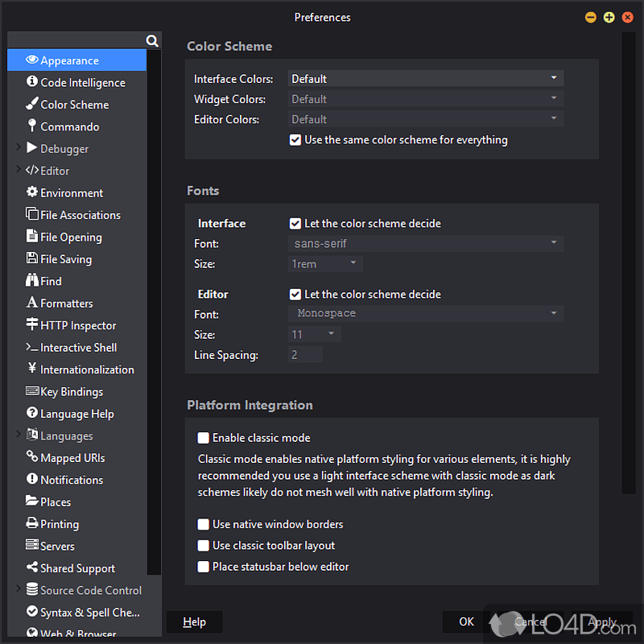
Task: Open Key Bindings preferences
Action: [71, 391]
